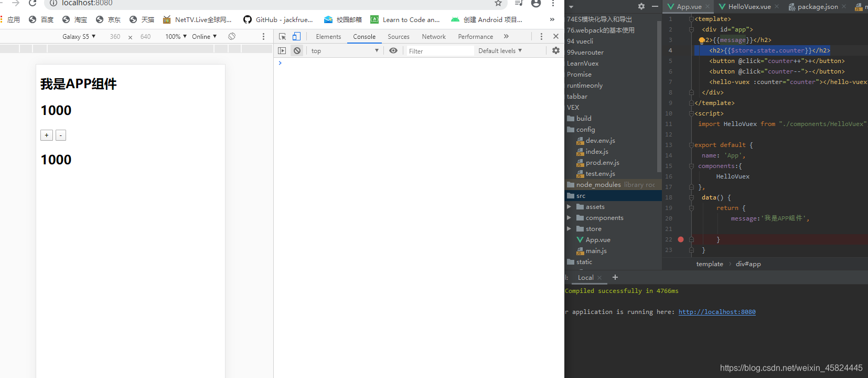The width and height of the screenshot is (868, 378).
Task: Click the div#app breadcrumb
Action: click(x=748, y=264)
